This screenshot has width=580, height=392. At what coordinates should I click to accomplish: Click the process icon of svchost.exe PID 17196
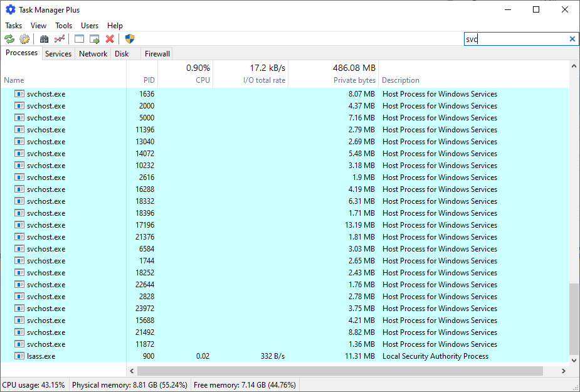point(19,225)
